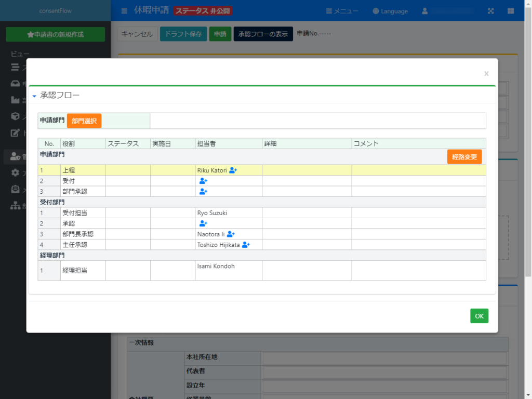532x399 pixels.
Task: Click the 経理担当 role cell
Action: tap(83, 270)
